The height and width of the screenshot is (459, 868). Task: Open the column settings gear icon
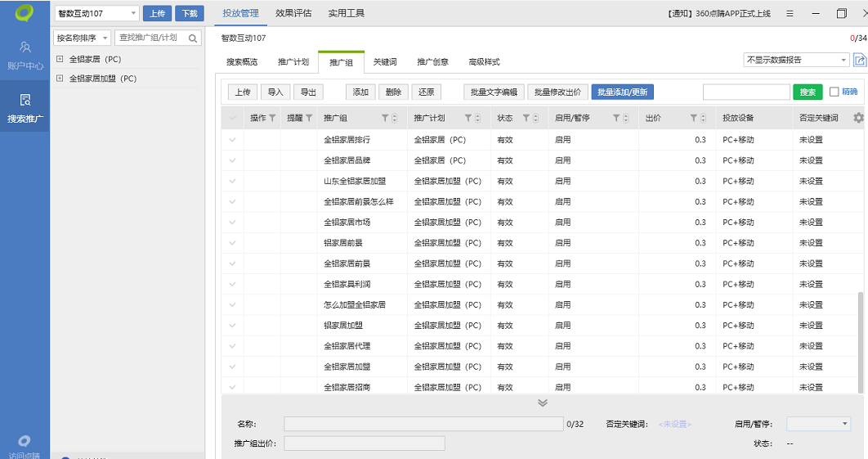[x=857, y=118]
